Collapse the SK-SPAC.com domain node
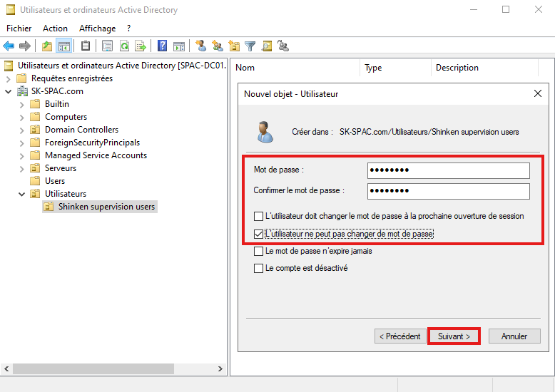Image resolution: width=555 pixels, height=392 pixels. [x=9, y=91]
